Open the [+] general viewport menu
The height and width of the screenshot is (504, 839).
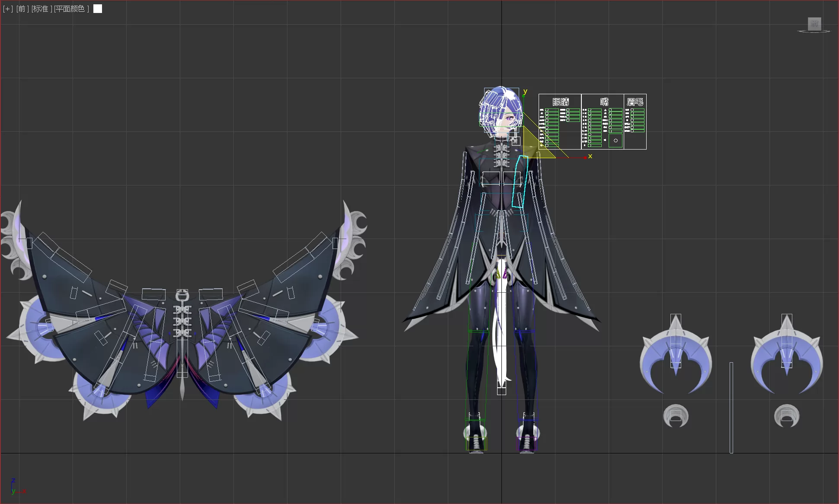(8, 9)
